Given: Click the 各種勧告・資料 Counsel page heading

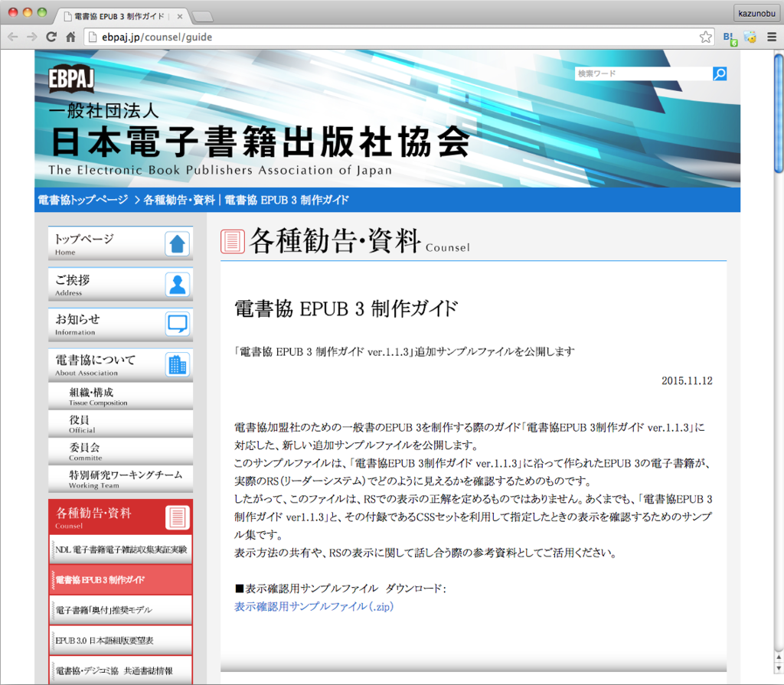Looking at the screenshot, I should coord(360,242).
